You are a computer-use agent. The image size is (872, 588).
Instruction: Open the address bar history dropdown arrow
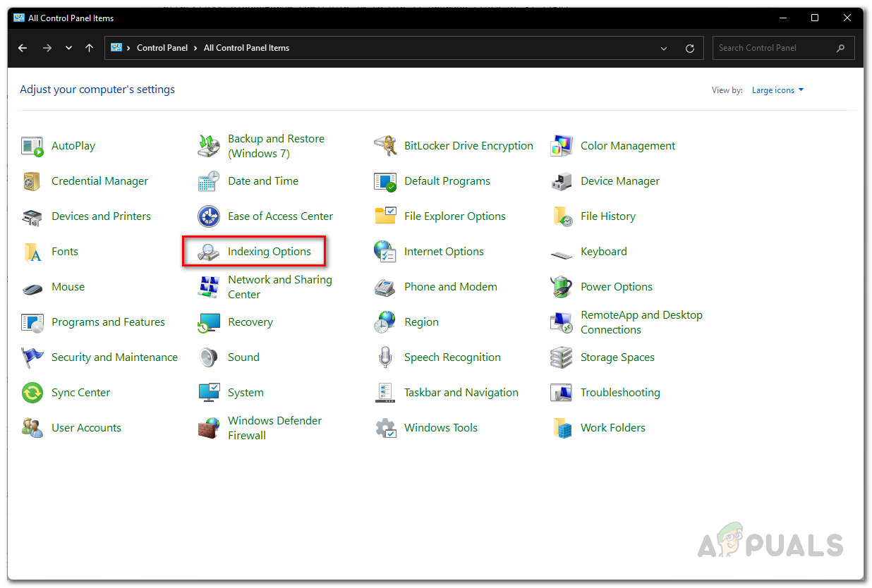point(664,48)
